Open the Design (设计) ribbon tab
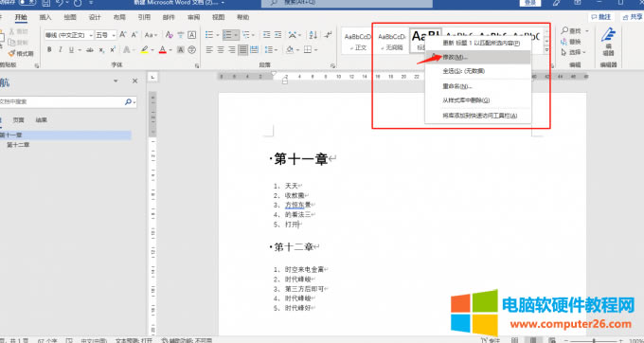The image size is (644, 343). point(95,17)
